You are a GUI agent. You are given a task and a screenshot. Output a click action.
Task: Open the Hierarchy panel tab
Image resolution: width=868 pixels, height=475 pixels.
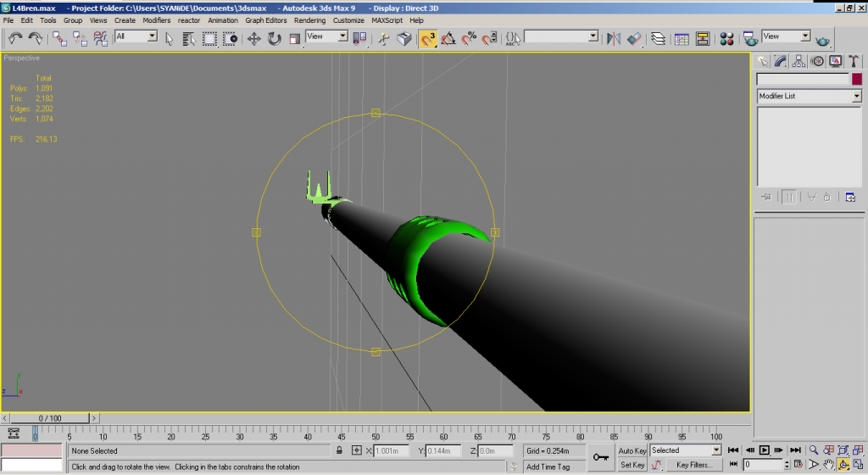pos(799,61)
